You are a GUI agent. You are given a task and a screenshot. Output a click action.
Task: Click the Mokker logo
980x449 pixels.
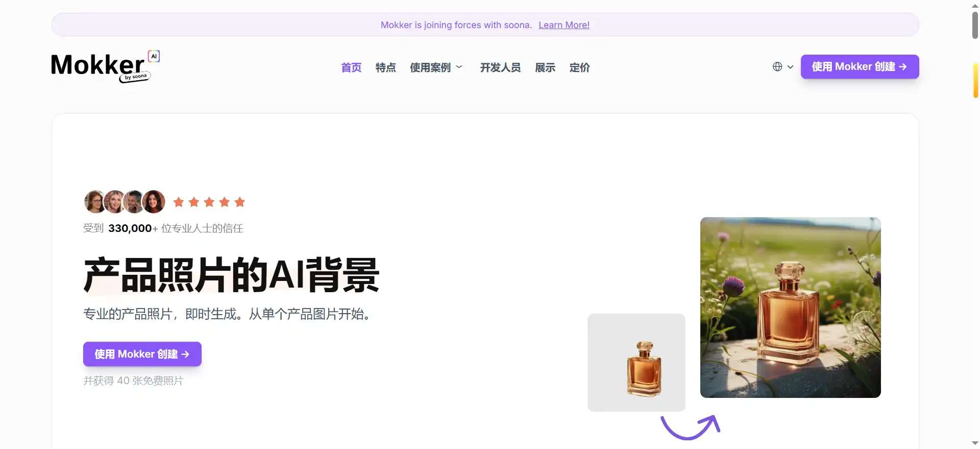pos(105,66)
